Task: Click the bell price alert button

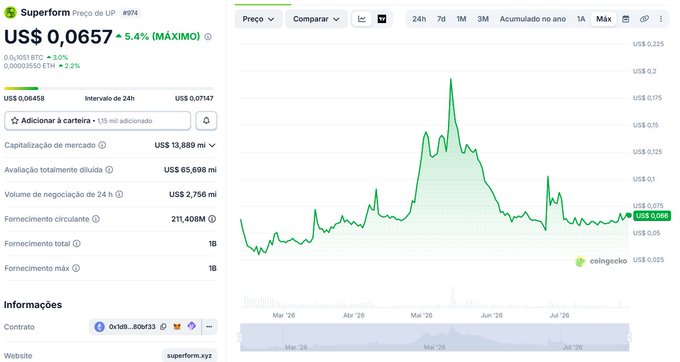Action: tap(206, 121)
